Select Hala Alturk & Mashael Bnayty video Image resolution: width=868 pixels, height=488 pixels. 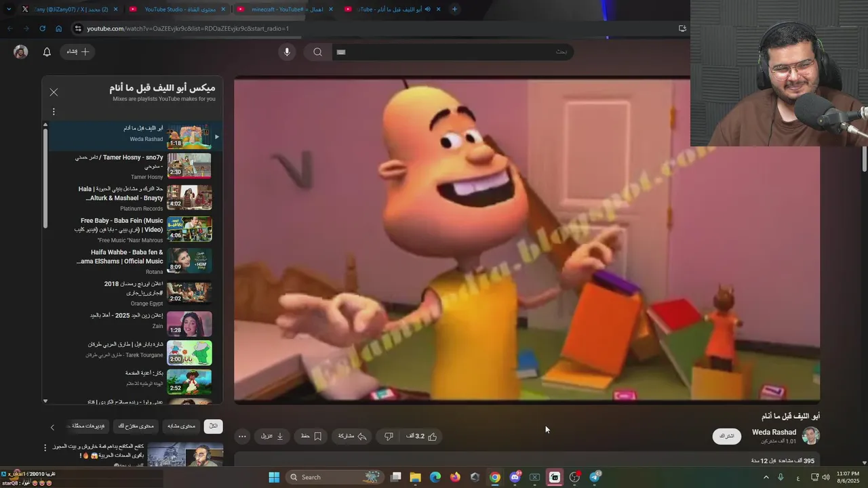(134, 198)
